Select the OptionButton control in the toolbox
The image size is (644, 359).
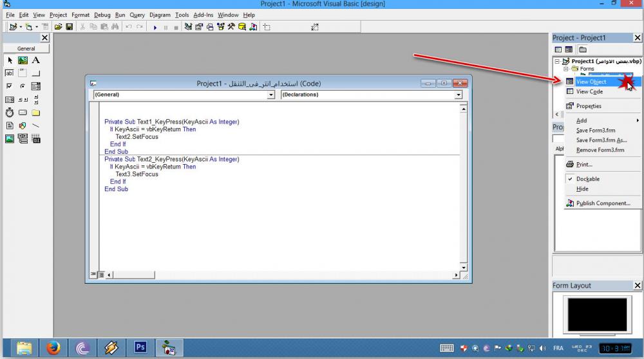(x=23, y=86)
